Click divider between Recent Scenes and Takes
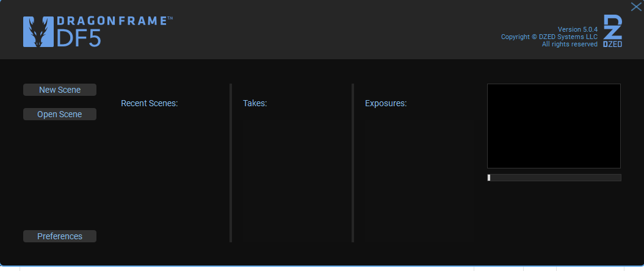The image size is (644, 271). coord(231,163)
